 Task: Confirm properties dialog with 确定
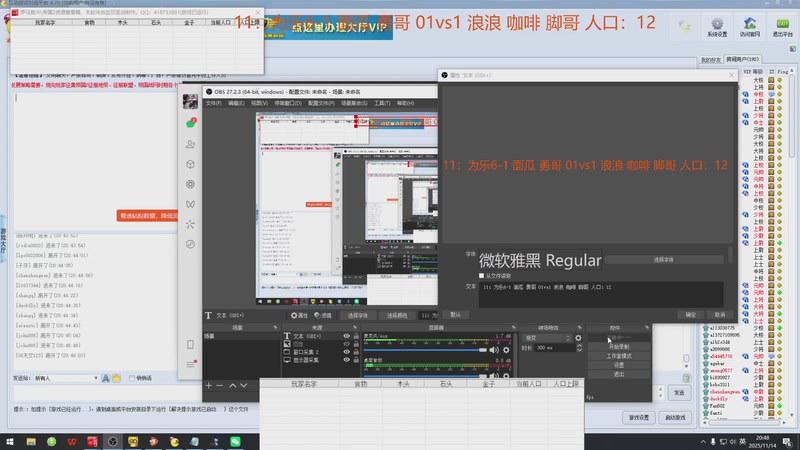tap(691, 315)
